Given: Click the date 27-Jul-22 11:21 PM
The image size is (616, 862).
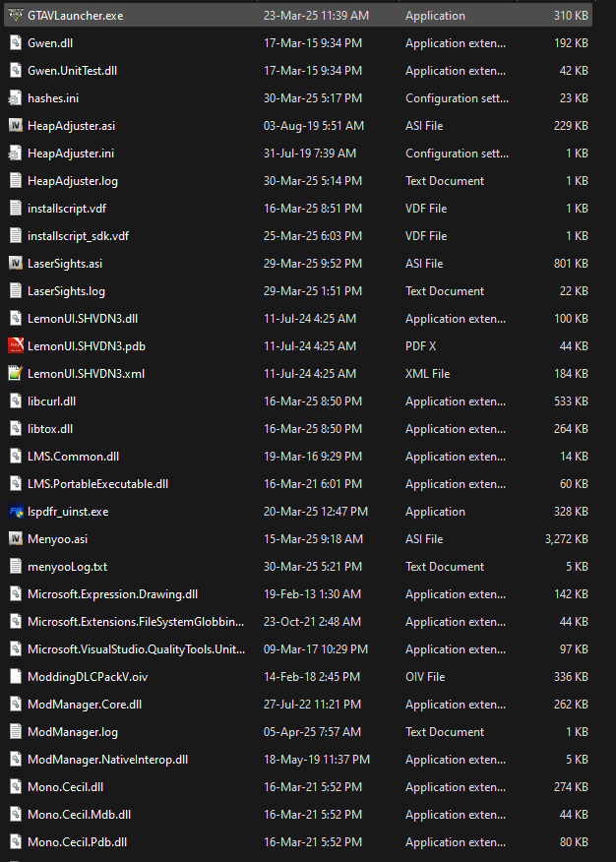Looking at the screenshot, I should (312, 704).
